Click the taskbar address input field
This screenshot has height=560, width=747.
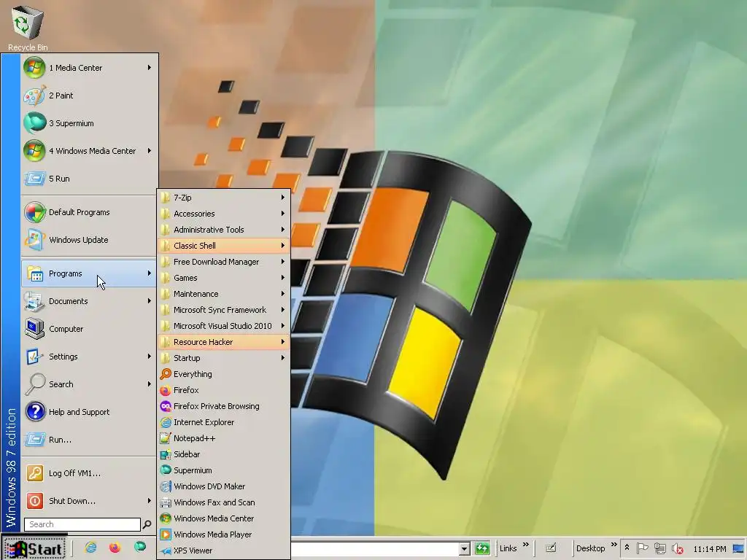coord(375,549)
